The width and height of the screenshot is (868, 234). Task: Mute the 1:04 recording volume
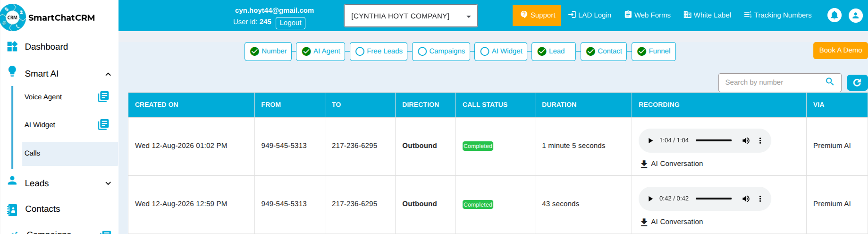tap(746, 140)
